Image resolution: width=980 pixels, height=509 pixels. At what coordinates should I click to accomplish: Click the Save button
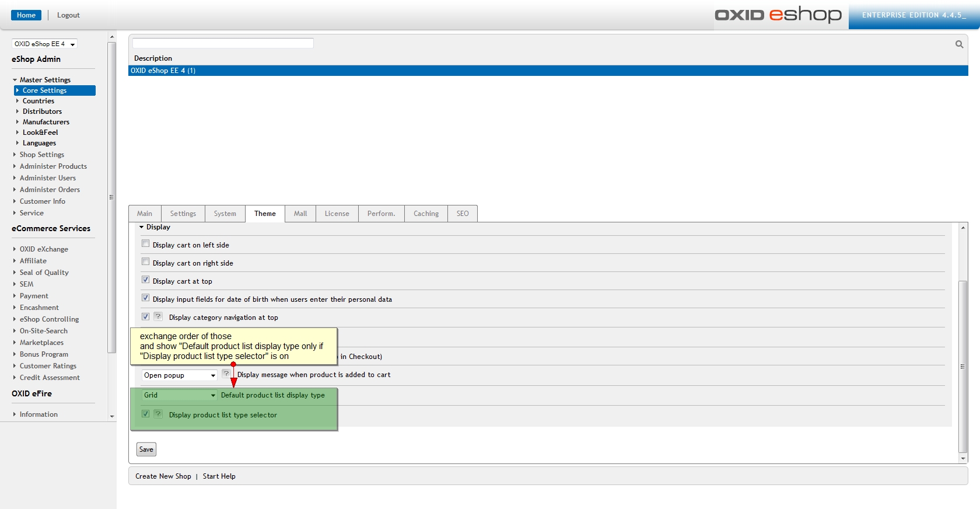pos(146,449)
